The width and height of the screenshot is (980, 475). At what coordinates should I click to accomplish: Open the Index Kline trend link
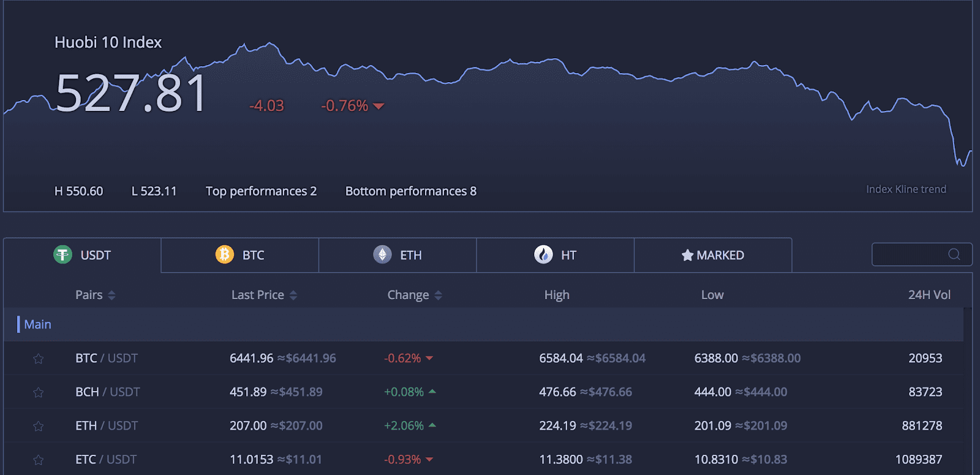point(906,189)
